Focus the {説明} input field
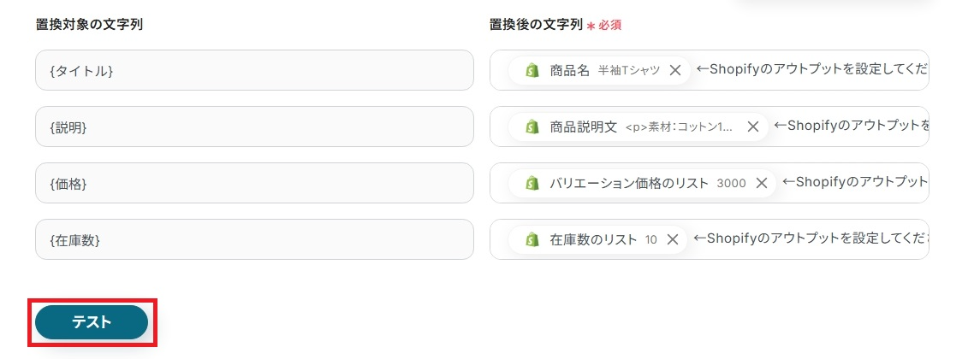This screenshot has height=359, width=980. tap(254, 127)
